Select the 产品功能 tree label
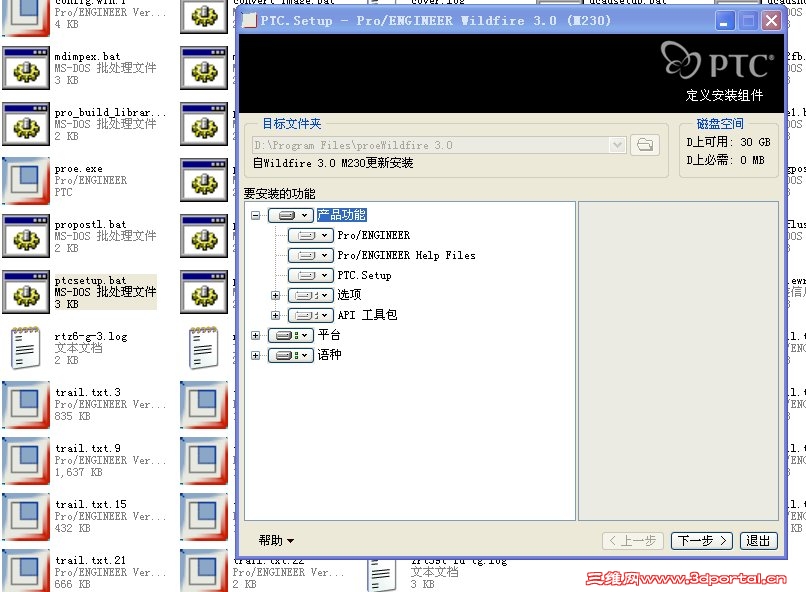 pyautogui.click(x=342, y=215)
